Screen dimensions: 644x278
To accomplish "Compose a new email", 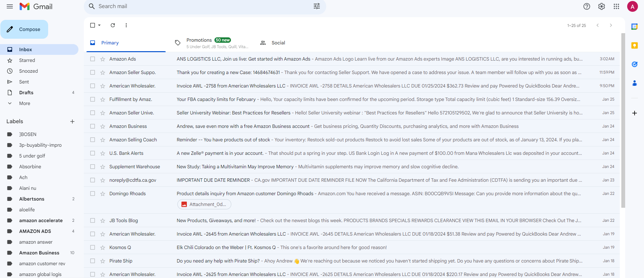I will coord(24,29).
